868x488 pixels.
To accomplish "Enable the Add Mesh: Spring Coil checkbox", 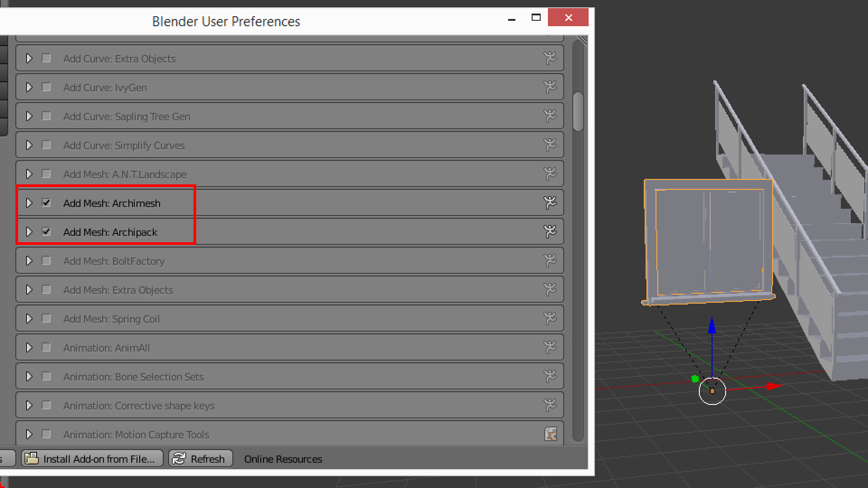I will (x=46, y=319).
